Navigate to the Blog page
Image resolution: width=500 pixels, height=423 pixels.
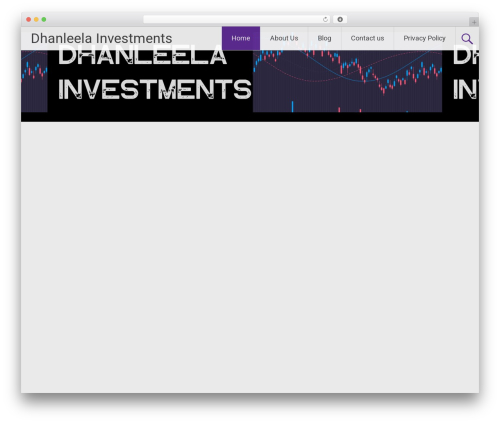[x=324, y=38]
